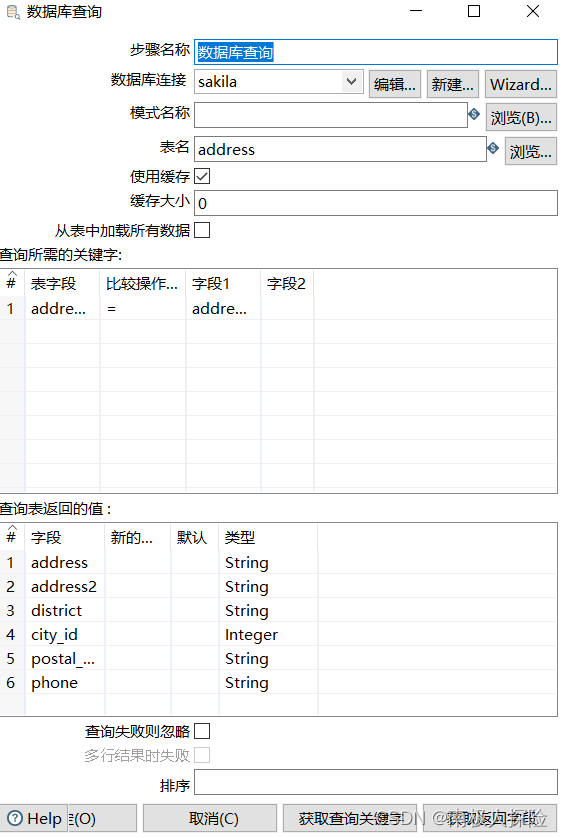Click the 获取查询关键字 button
Screen dimensions: 563x838
(x=350, y=818)
